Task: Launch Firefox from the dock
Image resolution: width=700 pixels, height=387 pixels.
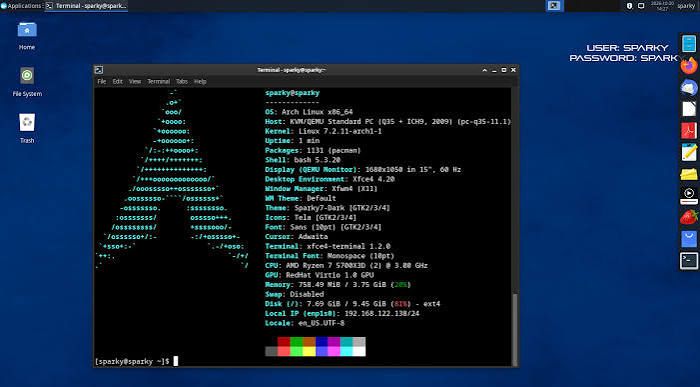Action: pos(689,66)
